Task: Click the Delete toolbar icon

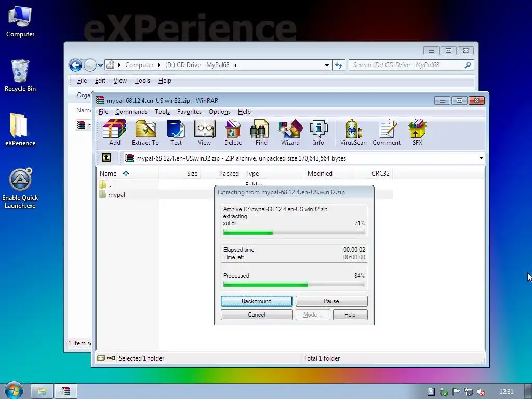Action: coord(233,133)
